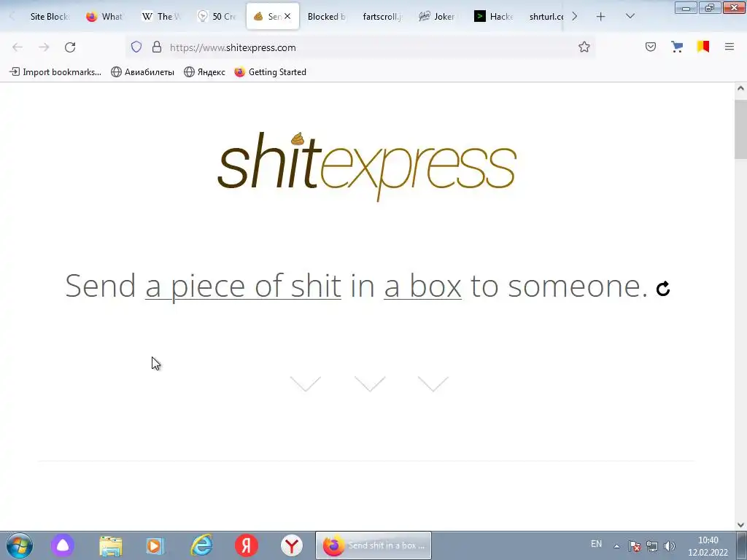Open the Getting Started bookmark
The image size is (747, 560).
pyautogui.click(x=271, y=72)
